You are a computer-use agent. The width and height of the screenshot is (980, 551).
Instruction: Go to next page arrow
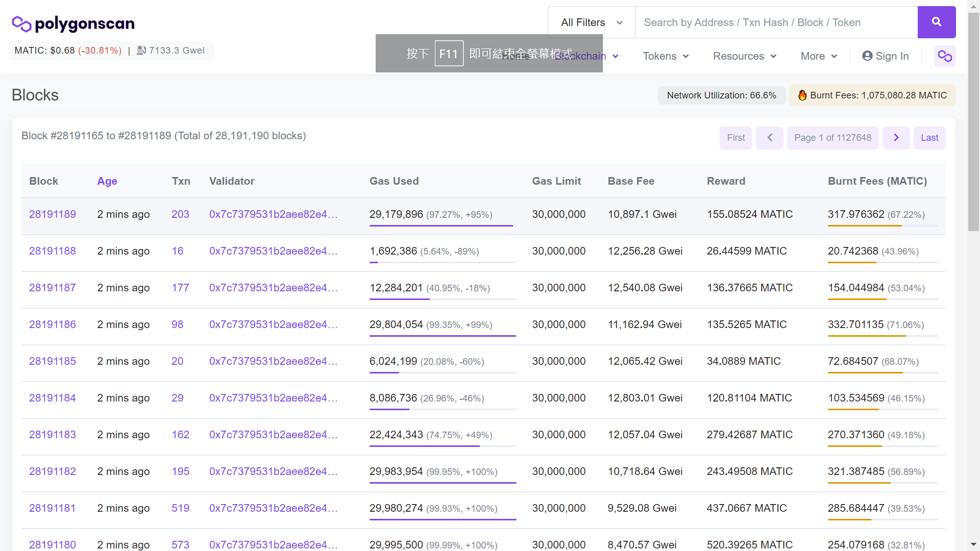pyautogui.click(x=896, y=138)
